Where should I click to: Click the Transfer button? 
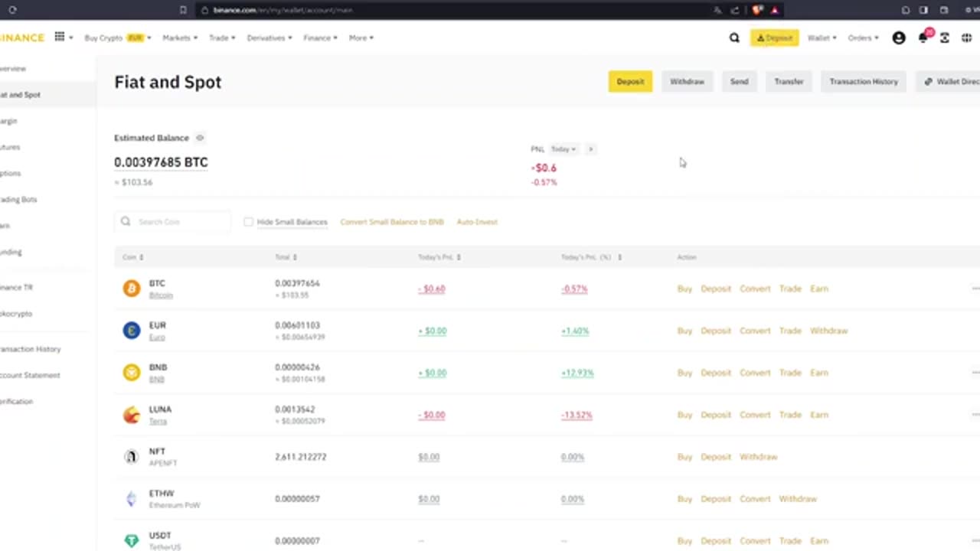coord(789,81)
